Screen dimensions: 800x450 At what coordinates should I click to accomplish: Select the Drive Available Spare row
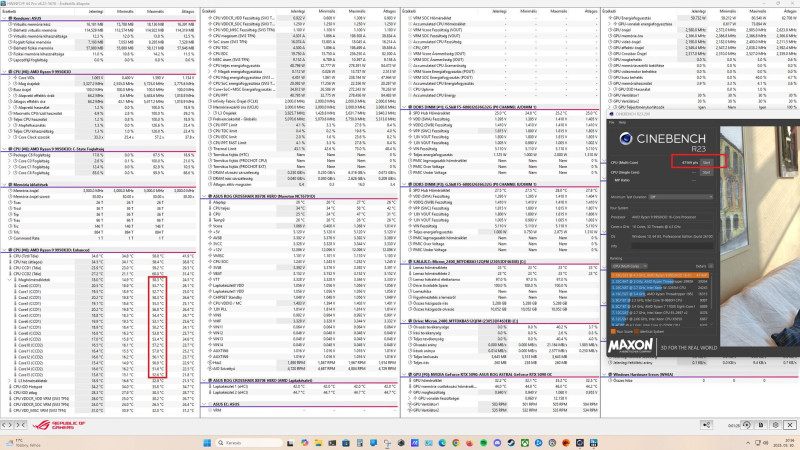pos(500,285)
